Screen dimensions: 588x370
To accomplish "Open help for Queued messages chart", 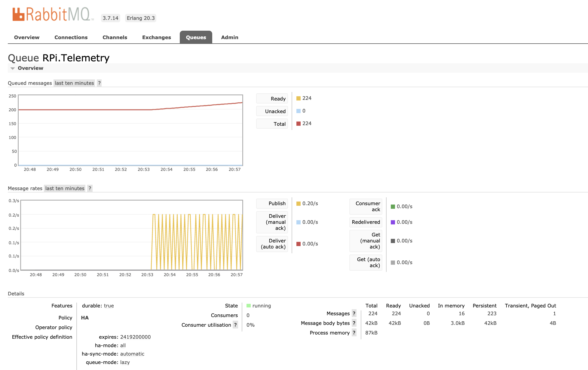I will 99,83.
